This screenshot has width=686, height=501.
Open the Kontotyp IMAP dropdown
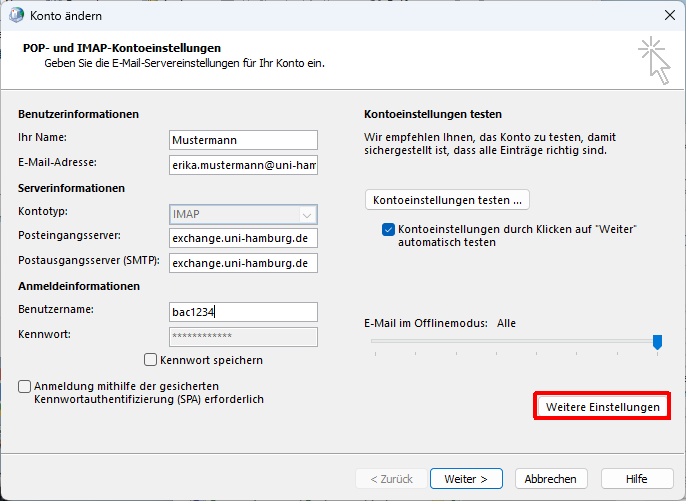[243, 214]
